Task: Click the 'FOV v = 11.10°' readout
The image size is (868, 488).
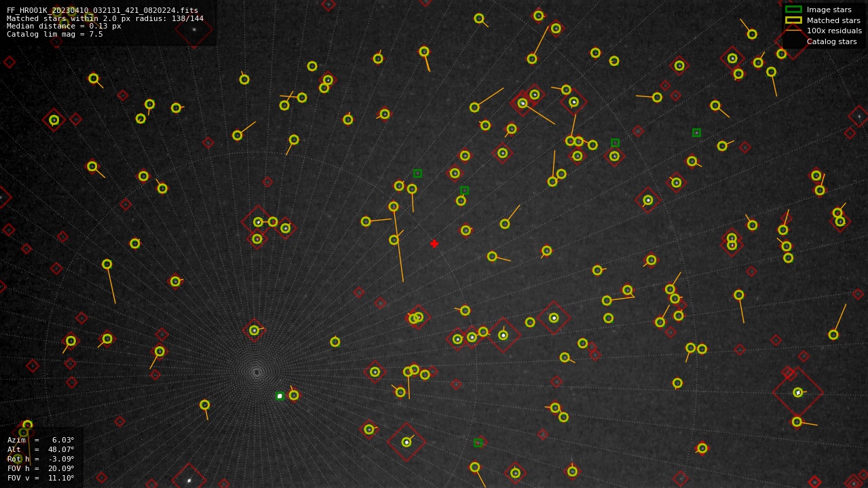Action: (x=41, y=478)
